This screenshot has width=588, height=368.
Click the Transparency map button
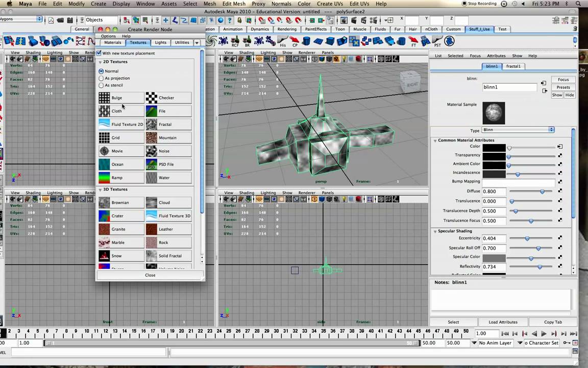560,155
